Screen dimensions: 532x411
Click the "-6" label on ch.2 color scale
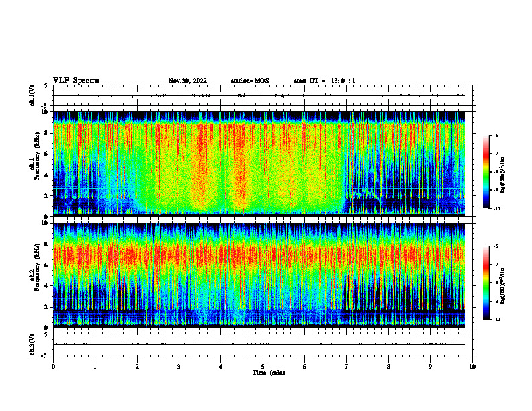496,246
